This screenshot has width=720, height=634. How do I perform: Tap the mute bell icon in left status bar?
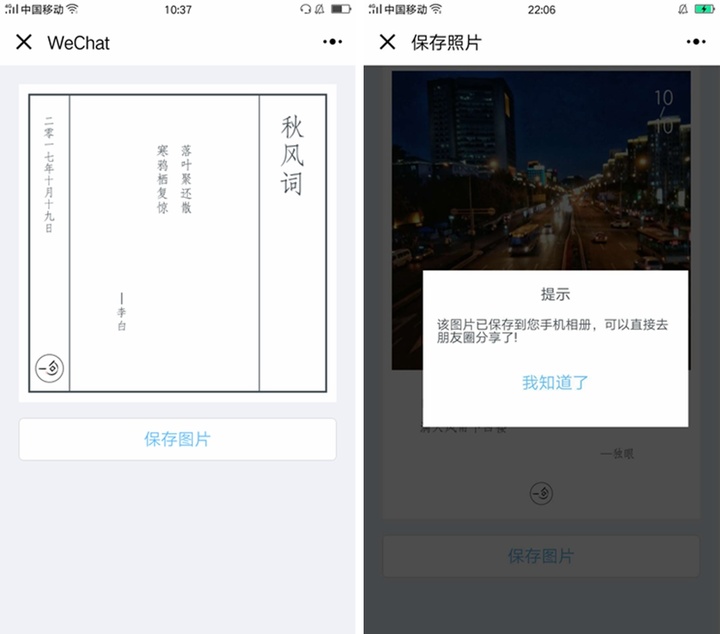319,9
